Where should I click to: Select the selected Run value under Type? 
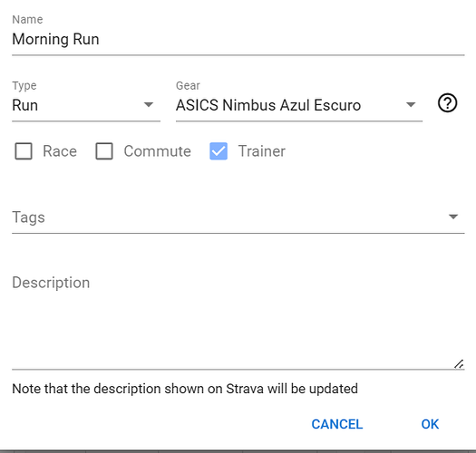coord(24,105)
